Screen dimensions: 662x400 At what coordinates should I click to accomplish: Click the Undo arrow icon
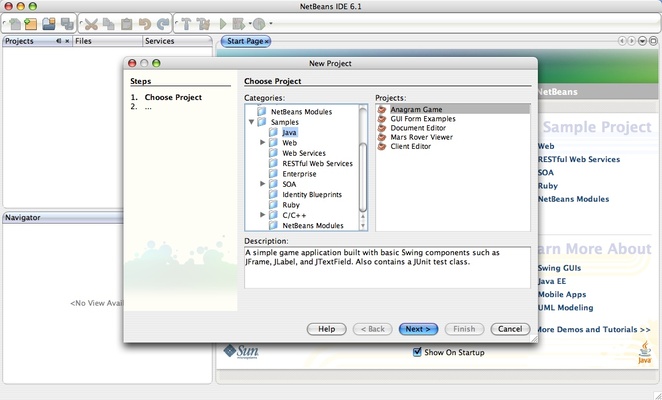tap(145, 24)
